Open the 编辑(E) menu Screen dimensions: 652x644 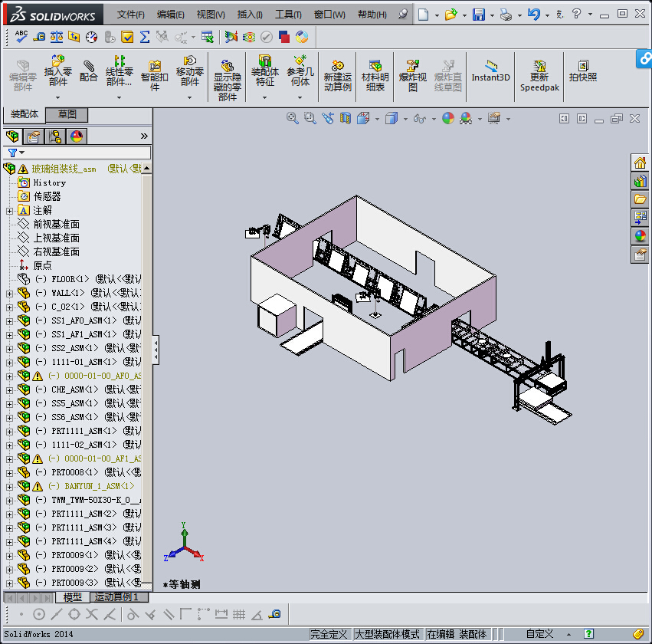click(171, 15)
